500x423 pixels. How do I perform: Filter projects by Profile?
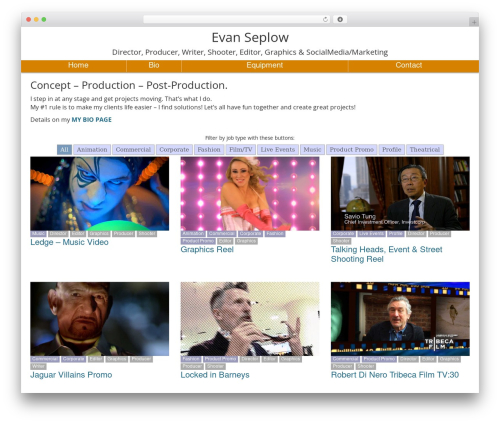pyautogui.click(x=392, y=150)
